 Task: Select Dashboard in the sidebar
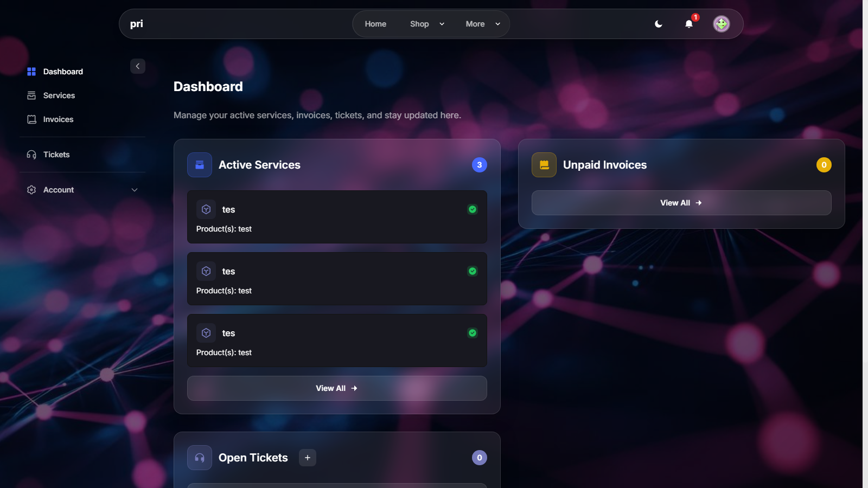[x=63, y=72]
